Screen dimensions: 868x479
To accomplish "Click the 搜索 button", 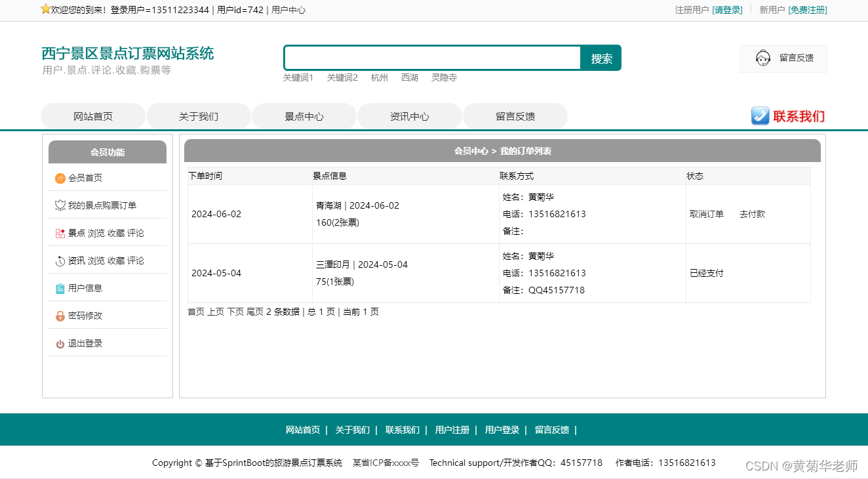I will (601, 58).
